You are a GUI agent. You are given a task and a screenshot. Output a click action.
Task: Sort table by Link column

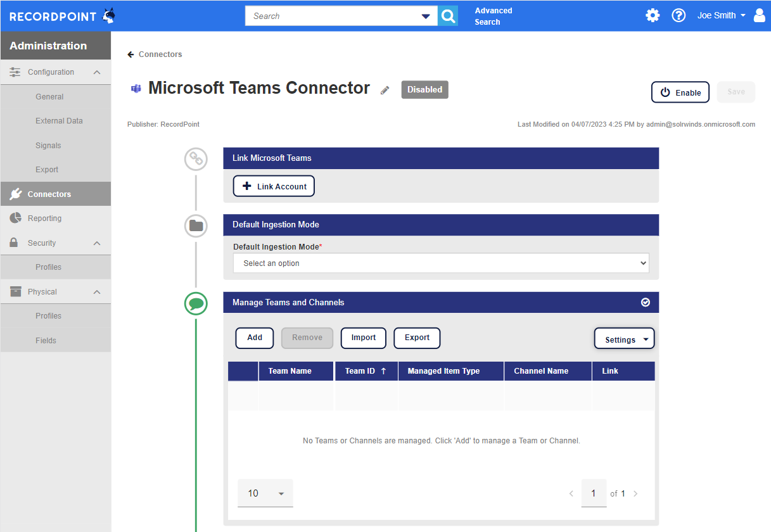point(610,371)
